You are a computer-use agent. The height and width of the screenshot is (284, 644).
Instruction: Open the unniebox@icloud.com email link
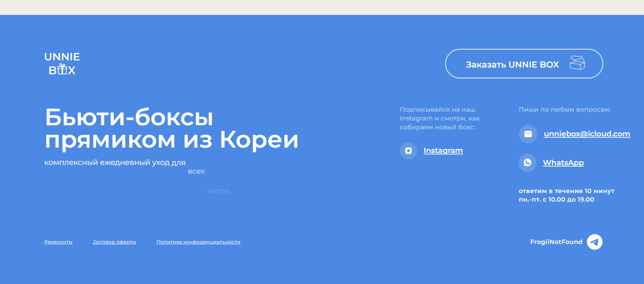point(587,134)
